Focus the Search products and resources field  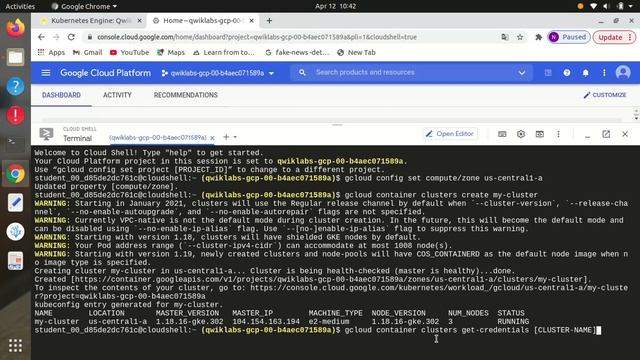[410, 73]
